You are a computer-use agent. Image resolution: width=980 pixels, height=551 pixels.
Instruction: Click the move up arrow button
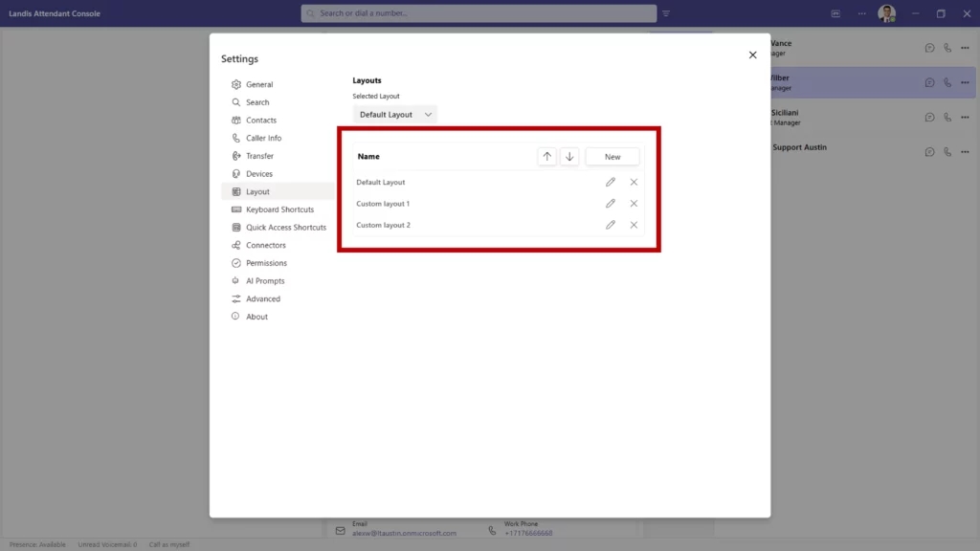[x=547, y=157]
